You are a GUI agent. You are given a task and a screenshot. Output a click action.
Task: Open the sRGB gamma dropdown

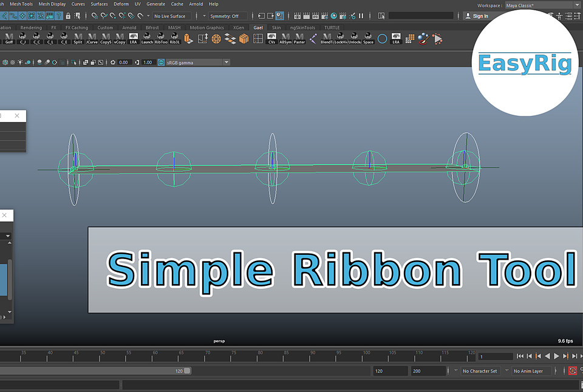tap(226, 61)
